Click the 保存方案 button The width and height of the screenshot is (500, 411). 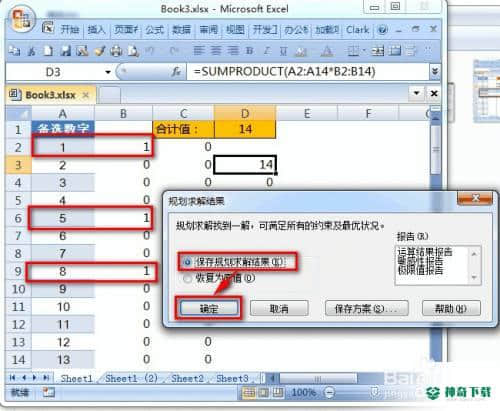click(366, 308)
